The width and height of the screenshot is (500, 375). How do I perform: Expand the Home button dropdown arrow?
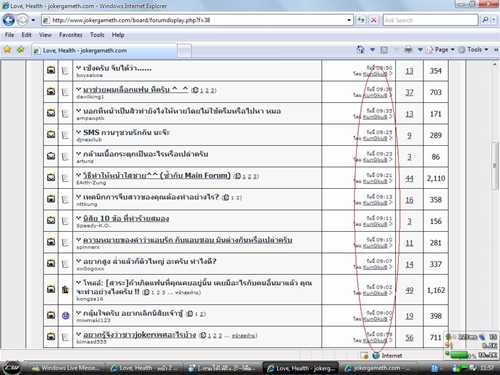(x=372, y=50)
